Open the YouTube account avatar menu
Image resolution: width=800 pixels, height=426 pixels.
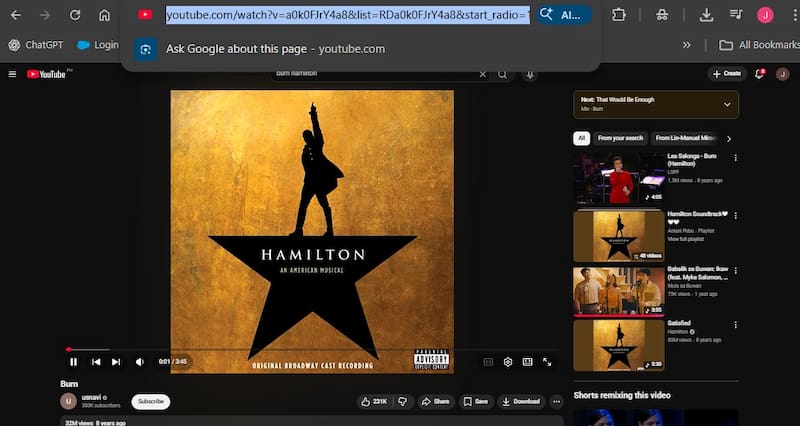pos(783,74)
